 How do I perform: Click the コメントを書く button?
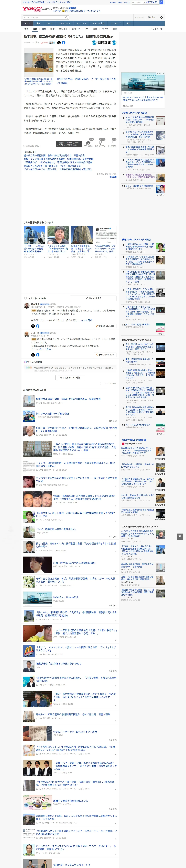coord(93,298)
